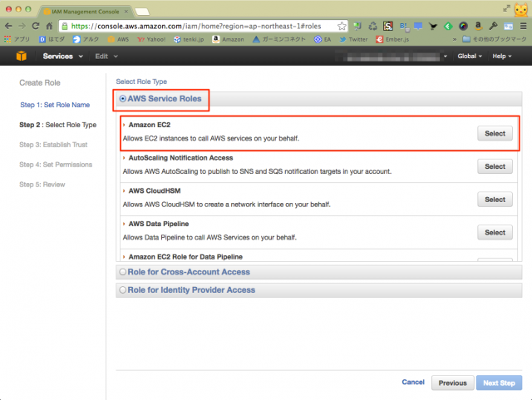The image size is (532, 400).
Task: Open the アルク bookmark
Action: coord(86,39)
